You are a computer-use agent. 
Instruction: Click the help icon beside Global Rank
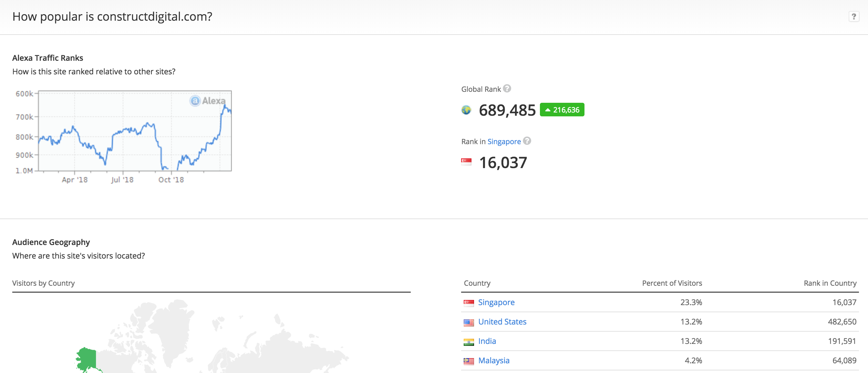click(507, 88)
